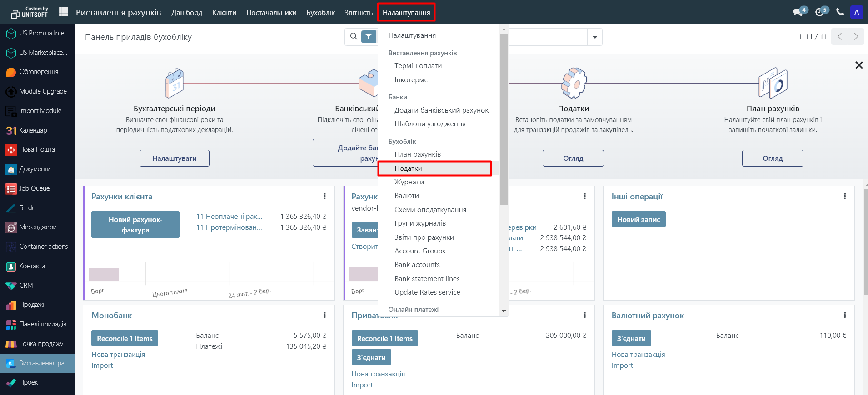Click the filter funnel icon
The image size is (868, 395).
[369, 37]
